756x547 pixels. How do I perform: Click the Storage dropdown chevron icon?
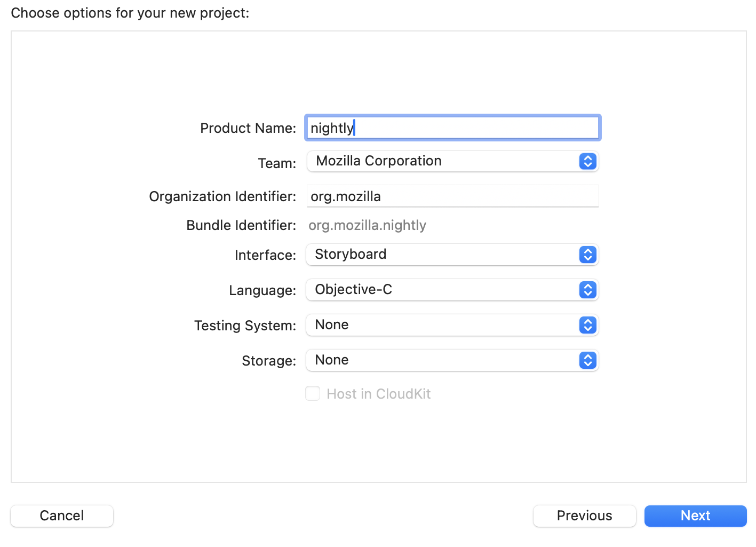coord(587,360)
